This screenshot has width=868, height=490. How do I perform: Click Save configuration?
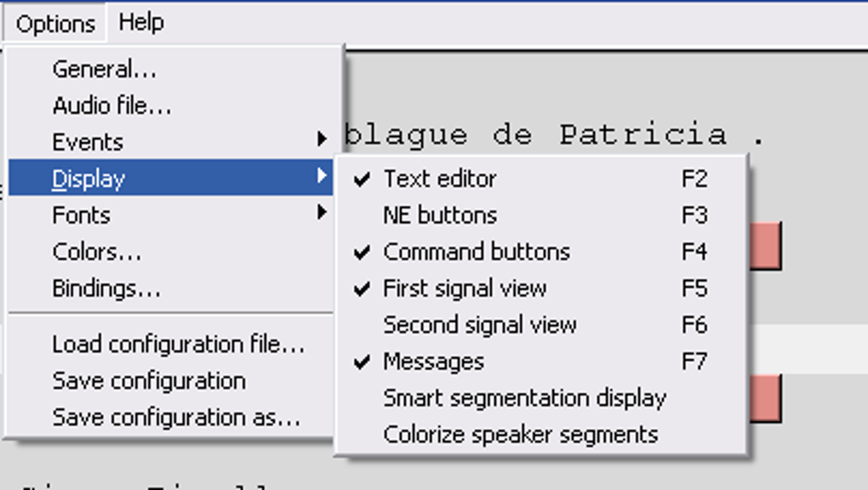tap(149, 381)
